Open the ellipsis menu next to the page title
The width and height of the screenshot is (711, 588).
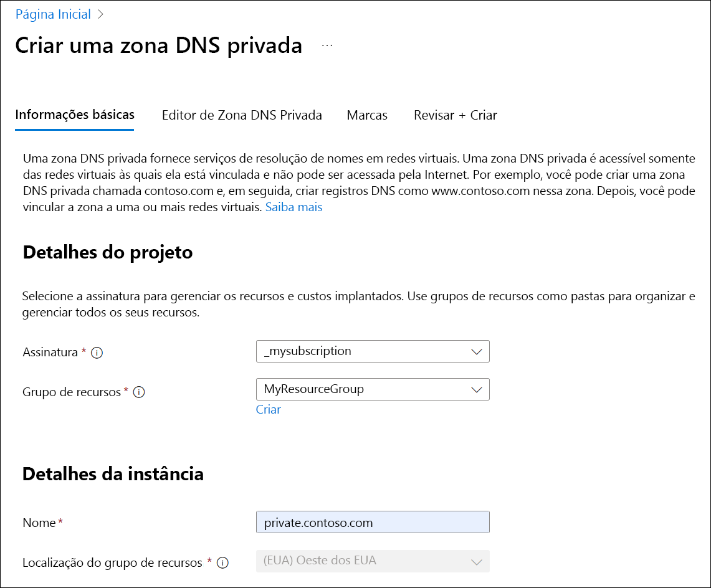(327, 45)
